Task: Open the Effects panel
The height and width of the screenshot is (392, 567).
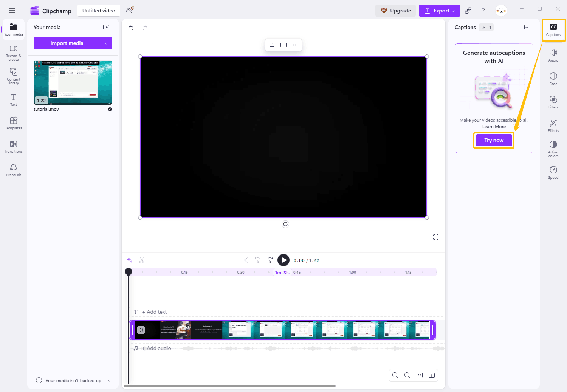Action: (553, 126)
